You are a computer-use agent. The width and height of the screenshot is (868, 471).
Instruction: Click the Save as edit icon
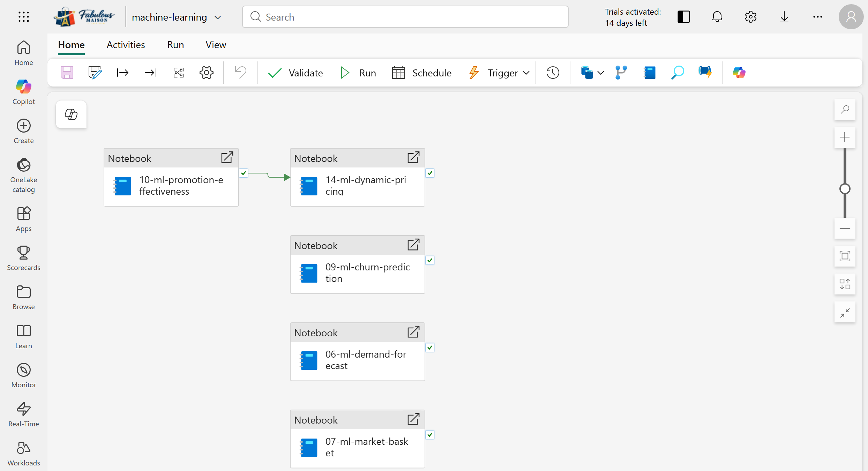[x=95, y=73]
